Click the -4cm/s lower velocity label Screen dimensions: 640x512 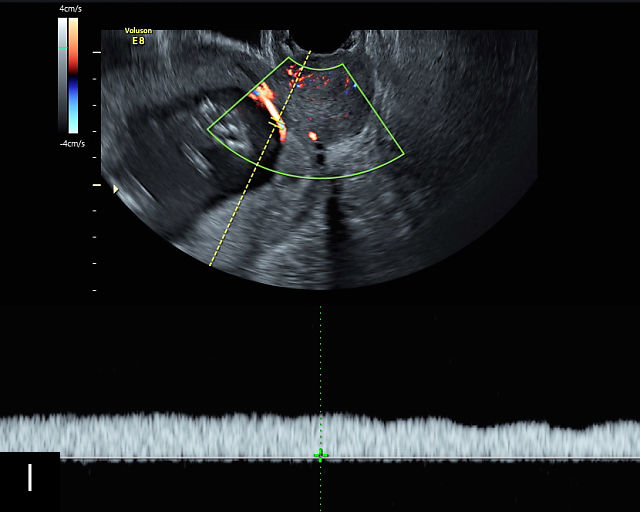click(x=71, y=143)
